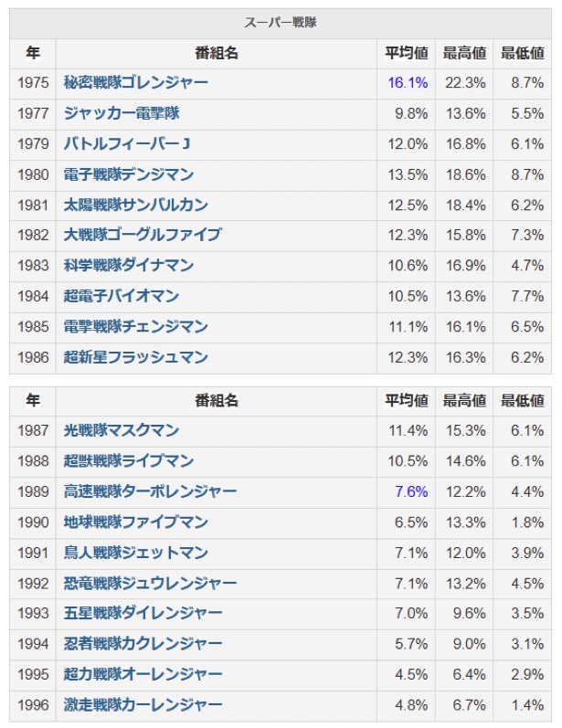Image resolution: width=562 pixels, height=728 pixels.
Task: Open the 鳥人戦隊ジェットマン link
Action: point(135,553)
